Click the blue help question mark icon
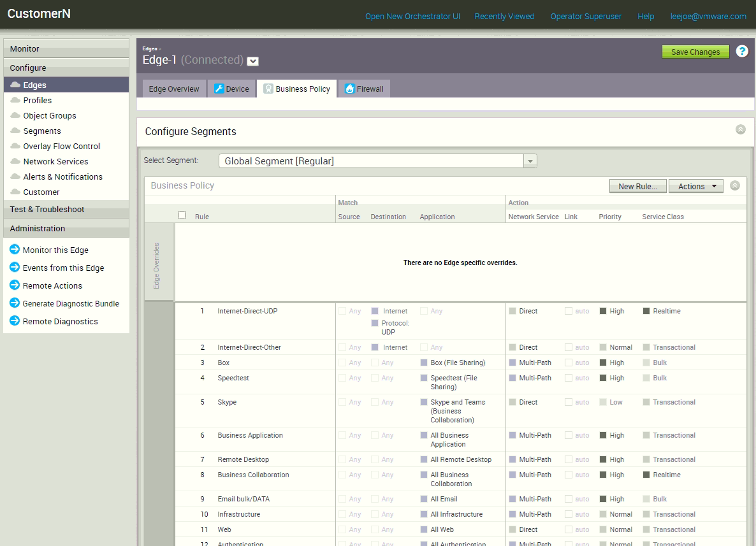Screen dimensions: 756x546 pyautogui.click(x=742, y=51)
